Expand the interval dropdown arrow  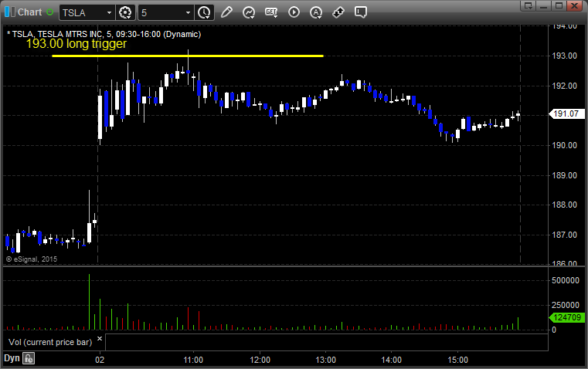(x=189, y=12)
